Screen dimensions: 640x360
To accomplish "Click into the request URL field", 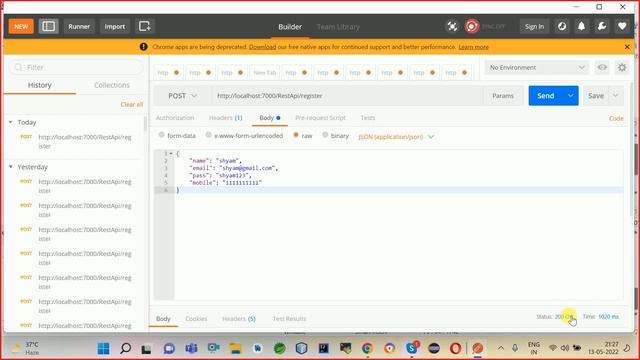I will pos(348,96).
